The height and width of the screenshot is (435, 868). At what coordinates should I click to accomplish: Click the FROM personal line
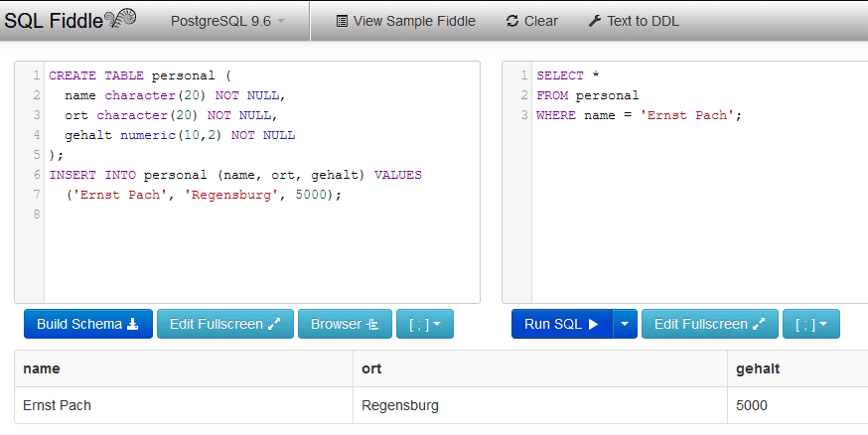[x=587, y=95]
